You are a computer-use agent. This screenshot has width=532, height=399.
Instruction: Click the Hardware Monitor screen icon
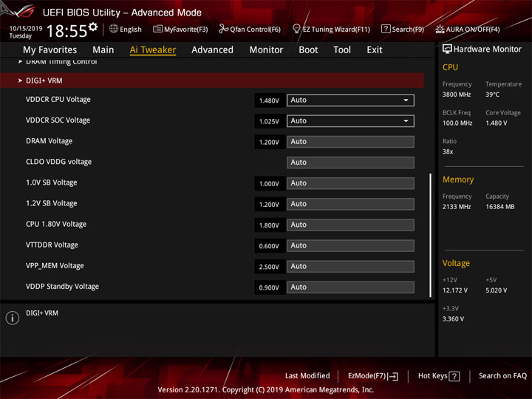[447, 50]
